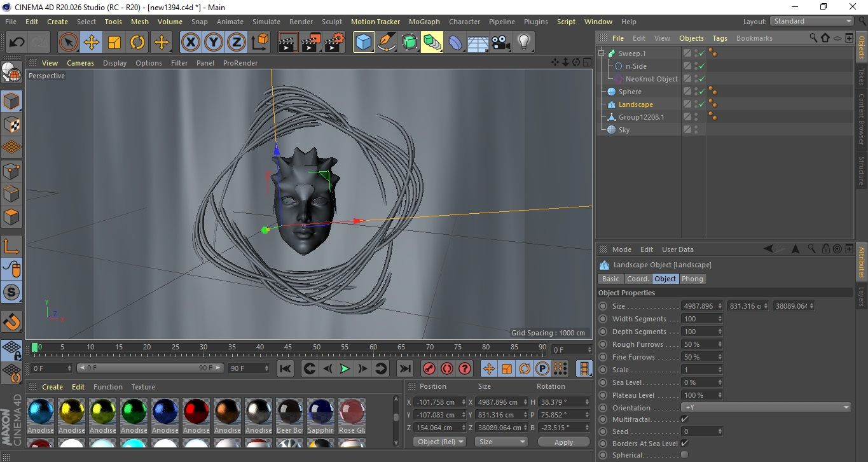Toggle visibility checkmark for Sphere object
The width and height of the screenshot is (868, 462).
click(x=702, y=92)
